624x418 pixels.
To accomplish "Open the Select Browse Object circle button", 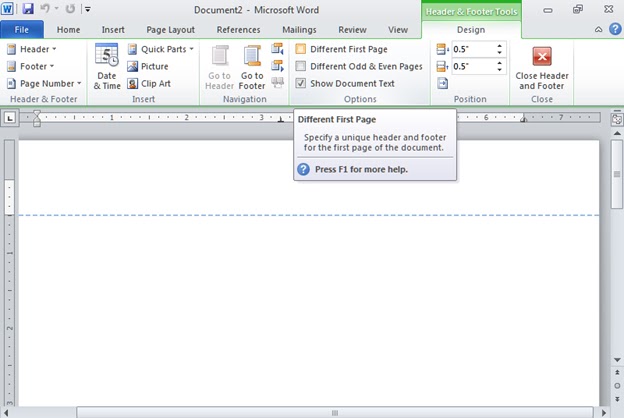I will pyautogui.click(x=617, y=386).
